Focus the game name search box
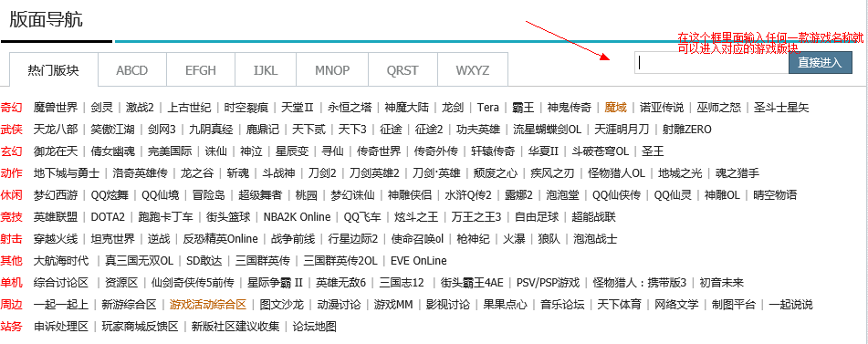Screen dimensions: 868x344 712,63
